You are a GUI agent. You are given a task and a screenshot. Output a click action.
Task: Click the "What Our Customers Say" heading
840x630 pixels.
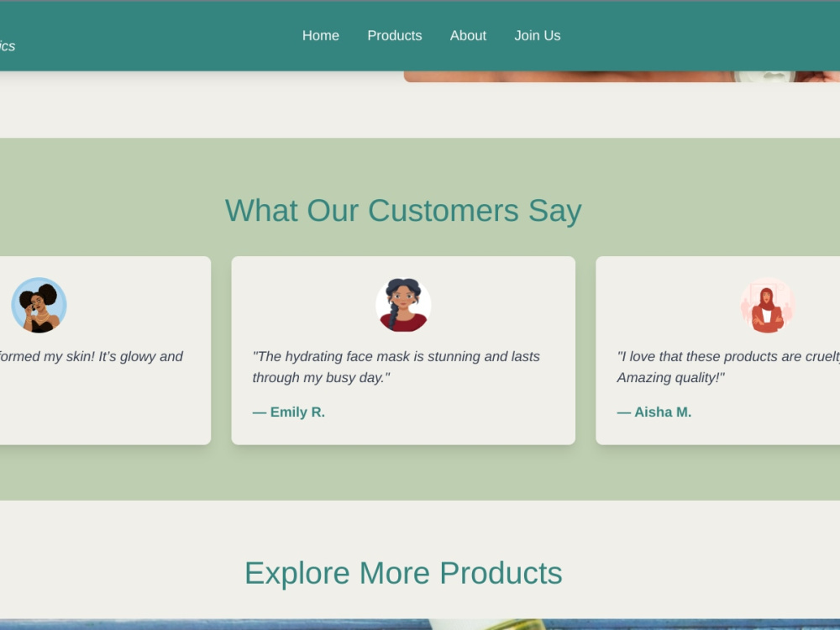pyautogui.click(x=403, y=210)
